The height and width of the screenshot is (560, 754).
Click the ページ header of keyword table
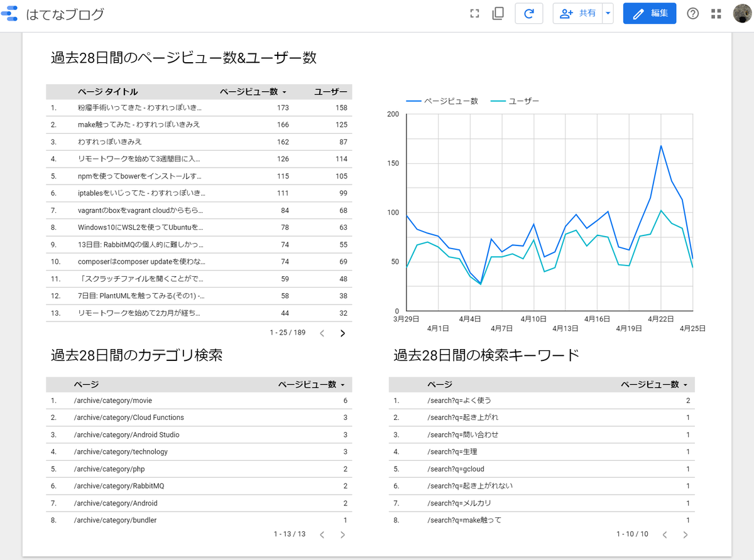[x=440, y=384]
